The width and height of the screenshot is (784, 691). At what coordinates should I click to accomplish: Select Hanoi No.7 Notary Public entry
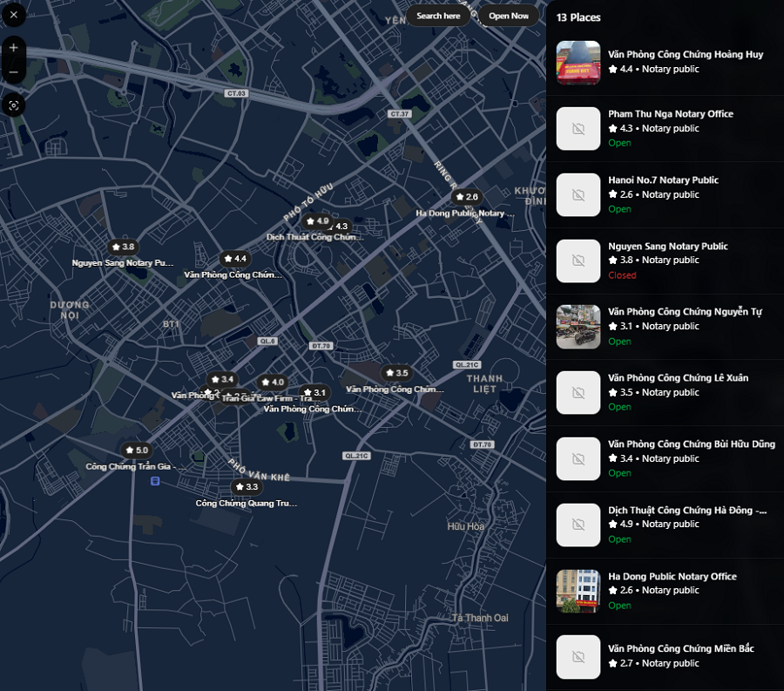point(663,180)
